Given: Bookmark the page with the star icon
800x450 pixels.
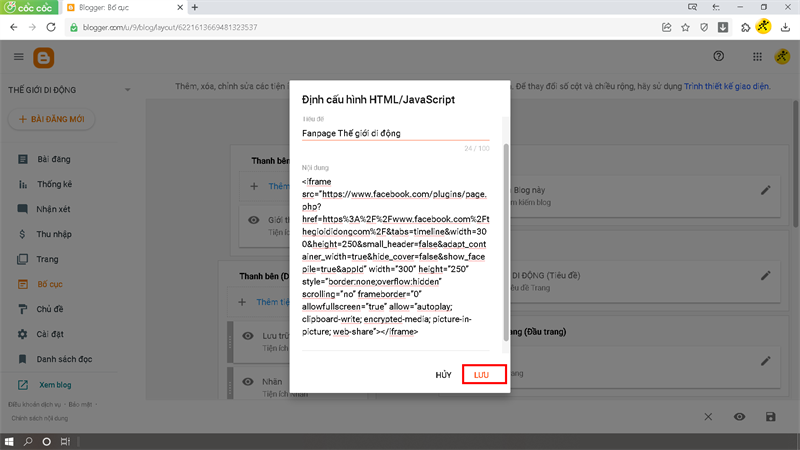Looking at the screenshot, I should tap(685, 28).
